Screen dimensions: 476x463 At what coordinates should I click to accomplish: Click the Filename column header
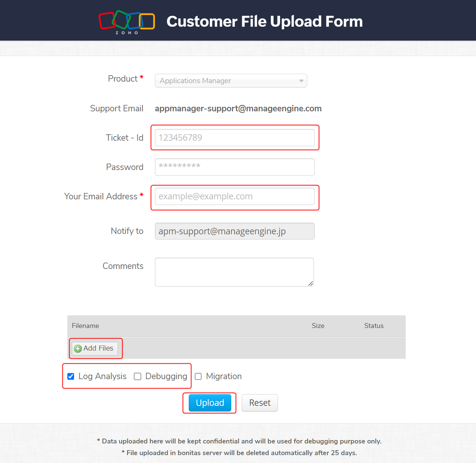coord(85,326)
